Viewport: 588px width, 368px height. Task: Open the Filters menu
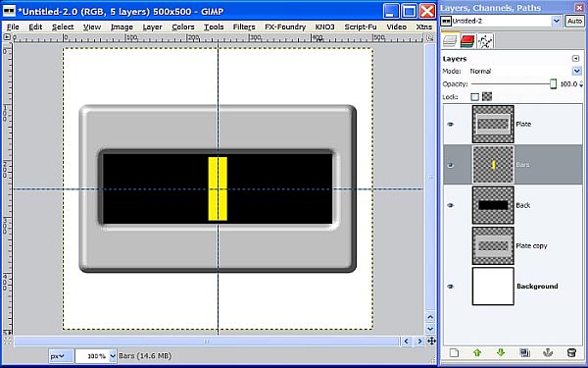244,27
